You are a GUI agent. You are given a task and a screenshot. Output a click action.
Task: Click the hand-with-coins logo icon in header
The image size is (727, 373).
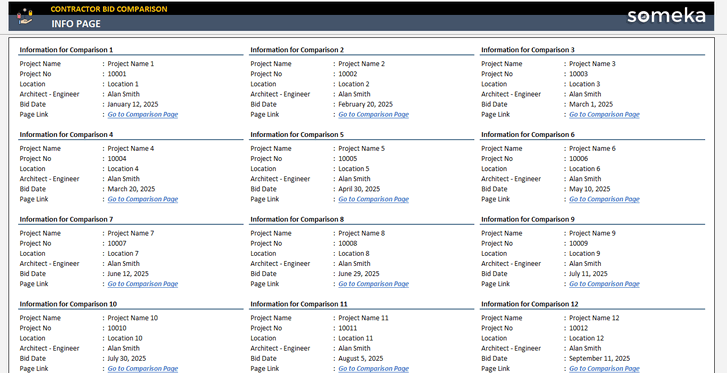pyautogui.click(x=25, y=17)
